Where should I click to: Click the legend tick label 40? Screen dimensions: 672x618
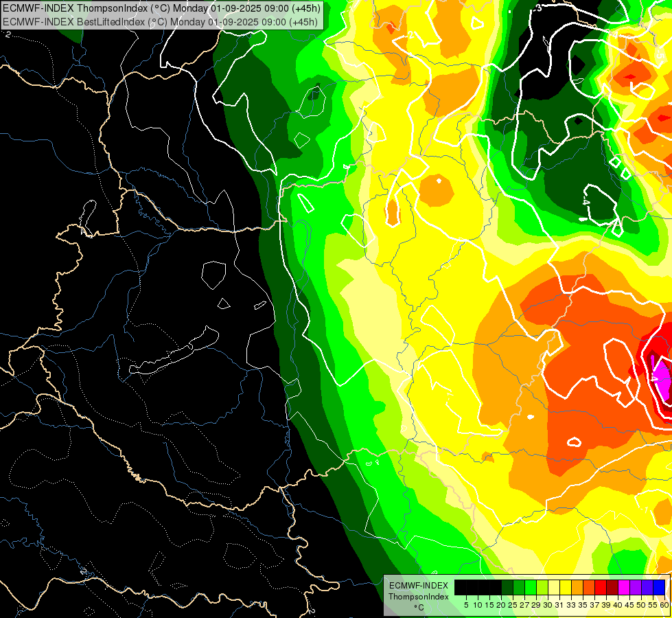tap(618, 605)
